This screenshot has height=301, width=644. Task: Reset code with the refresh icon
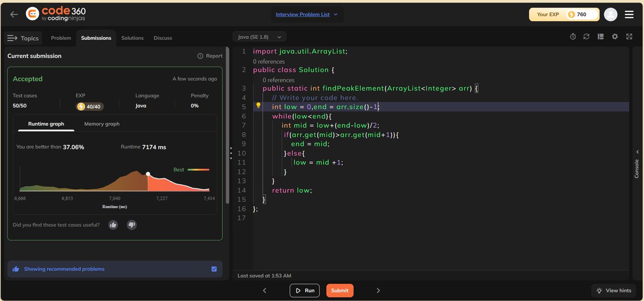(x=587, y=37)
